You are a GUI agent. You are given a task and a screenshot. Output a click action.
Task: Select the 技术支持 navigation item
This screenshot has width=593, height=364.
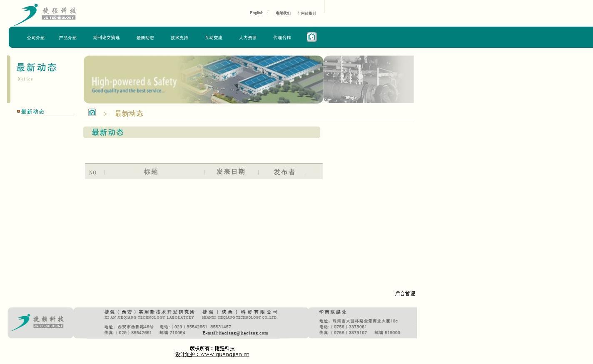pyautogui.click(x=179, y=38)
